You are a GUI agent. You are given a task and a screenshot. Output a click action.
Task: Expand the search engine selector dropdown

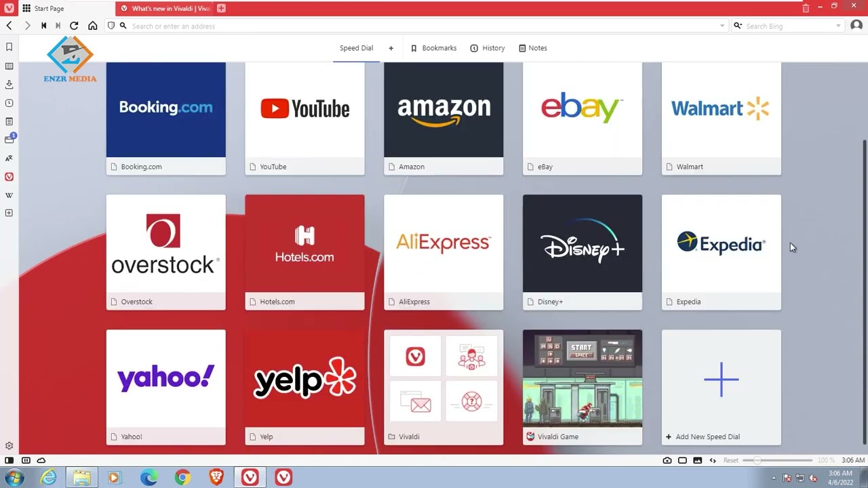(738, 26)
